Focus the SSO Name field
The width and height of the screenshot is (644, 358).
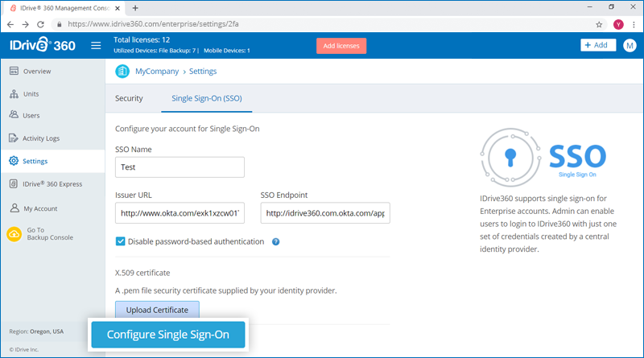180,167
